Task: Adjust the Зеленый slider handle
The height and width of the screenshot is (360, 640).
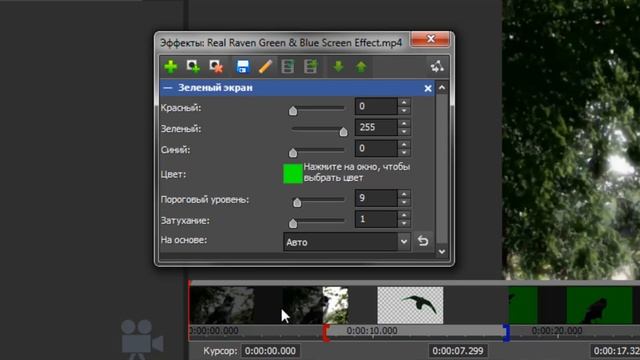Action: [343, 131]
